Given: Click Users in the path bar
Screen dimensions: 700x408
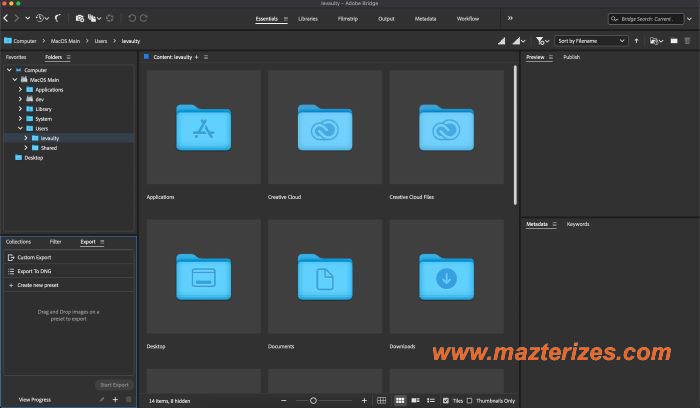Looking at the screenshot, I should click(101, 41).
